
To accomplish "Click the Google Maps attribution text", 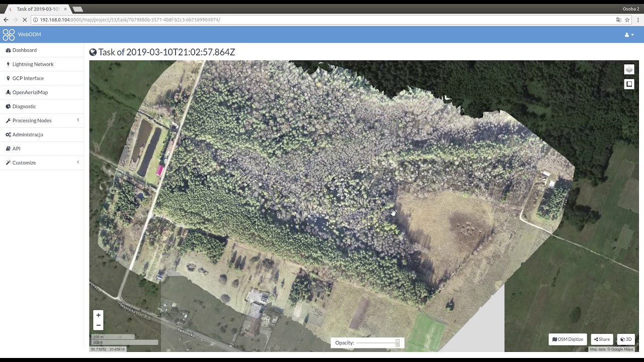I will tap(612, 349).
